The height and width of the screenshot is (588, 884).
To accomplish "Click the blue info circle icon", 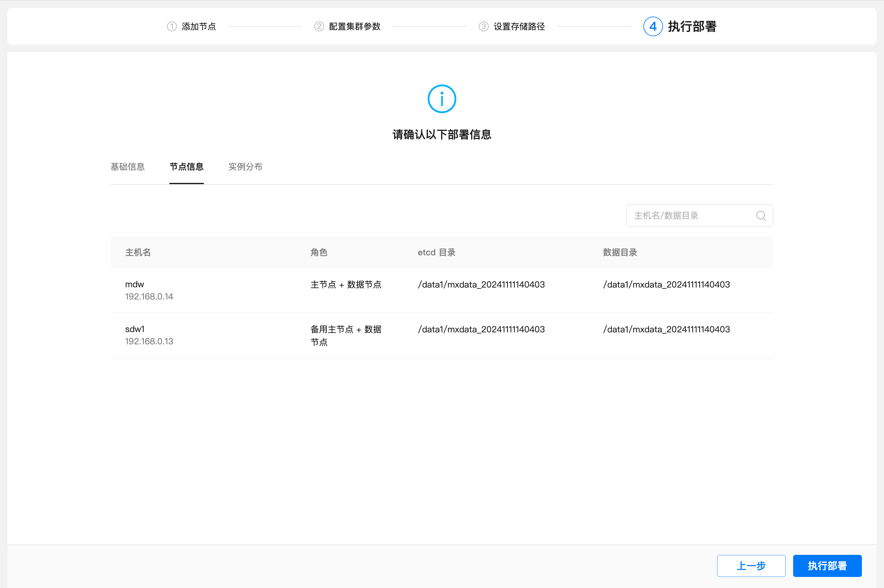I will pos(442,99).
